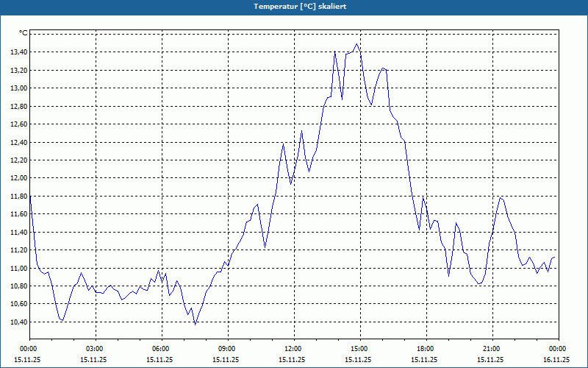Select the 12,20 y-axis value
Screen dimensions: 588x368
[18, 160]
